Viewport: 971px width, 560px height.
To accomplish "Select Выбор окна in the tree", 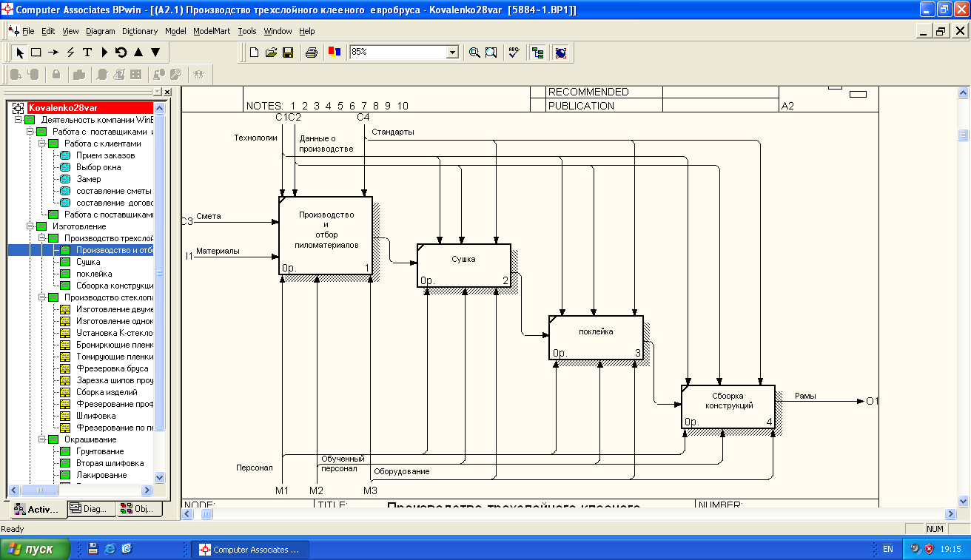I will point(98,167).
